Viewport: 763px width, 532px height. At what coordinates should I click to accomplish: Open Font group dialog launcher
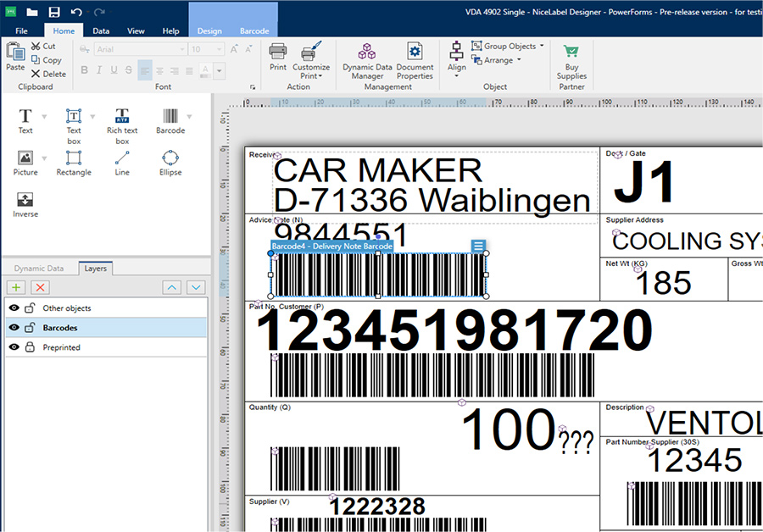coord(253,87)
